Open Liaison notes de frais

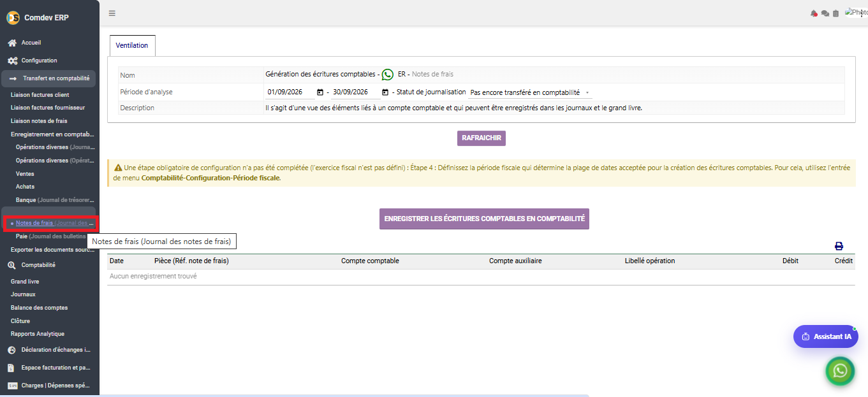(39, 121)
